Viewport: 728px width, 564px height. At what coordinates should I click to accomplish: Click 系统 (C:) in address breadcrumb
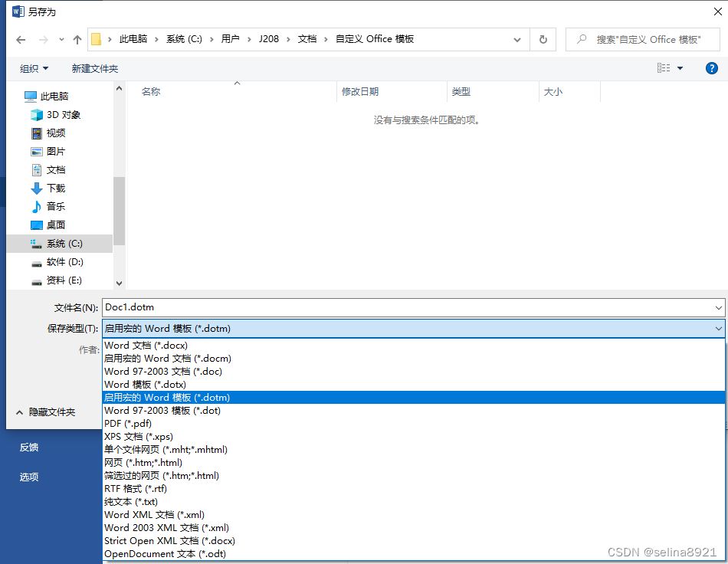[x=185, y=39]
